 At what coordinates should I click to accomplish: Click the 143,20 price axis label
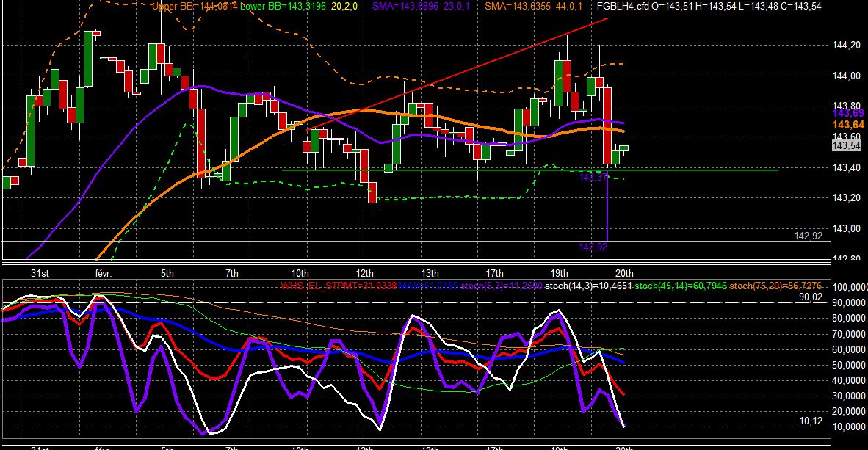[x=847, y=198]
